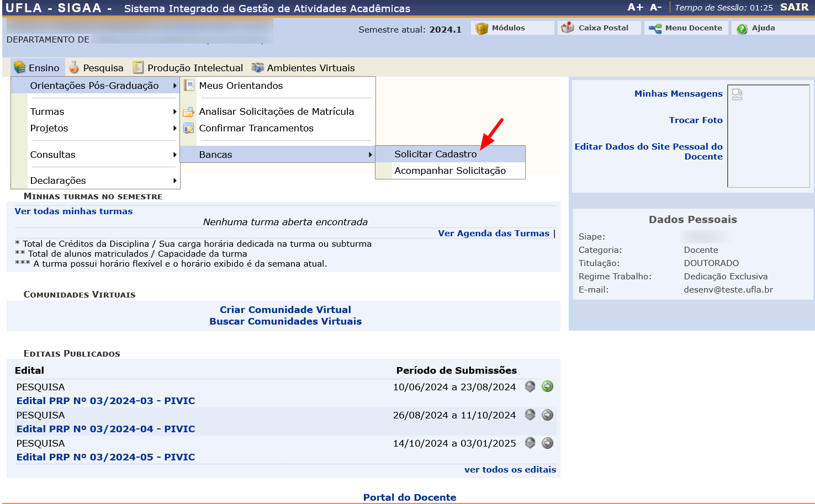815x504 pixels.
Task: Open the Declarações menu entry
Action: [x=96, y=181]
